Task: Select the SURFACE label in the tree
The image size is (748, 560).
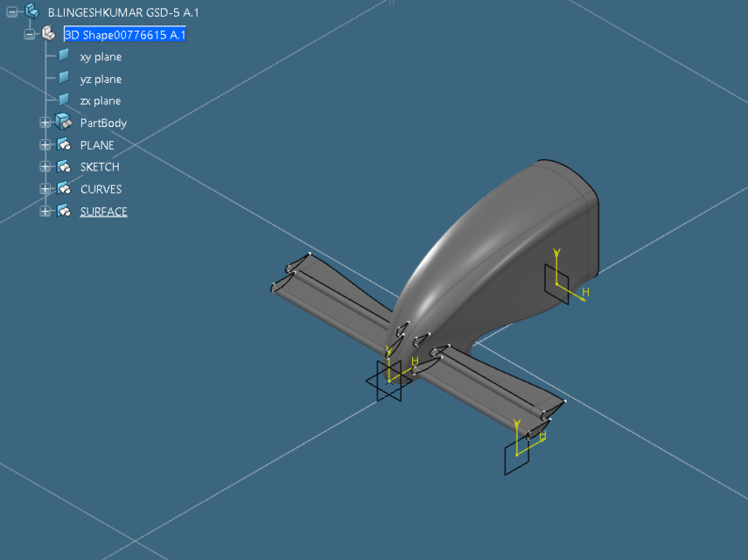Action: (x=103, y=210)
